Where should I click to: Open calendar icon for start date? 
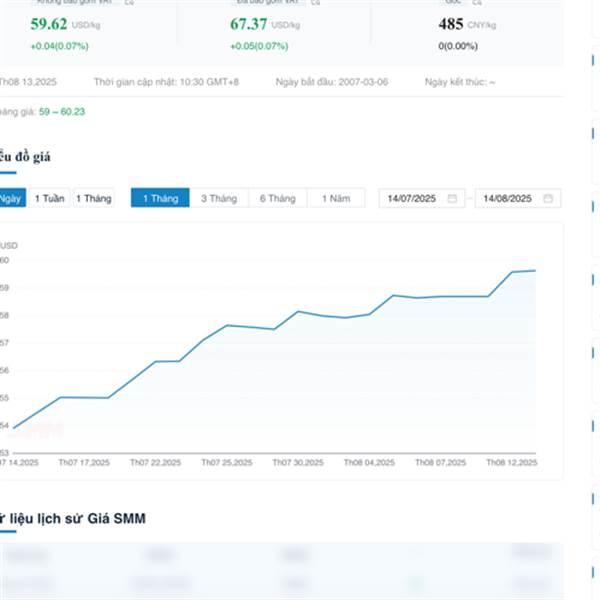pos(452,198)
